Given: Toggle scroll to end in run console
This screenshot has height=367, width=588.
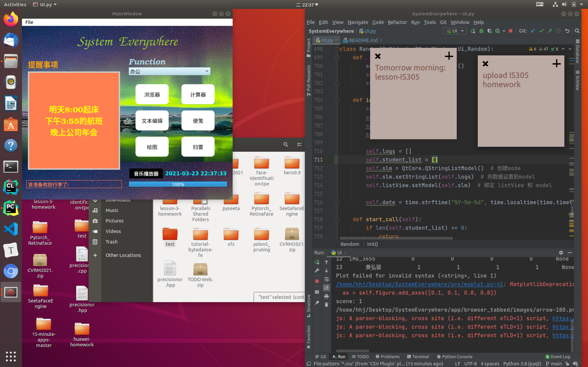Looking at the screenshot, I should click(326, 288).
